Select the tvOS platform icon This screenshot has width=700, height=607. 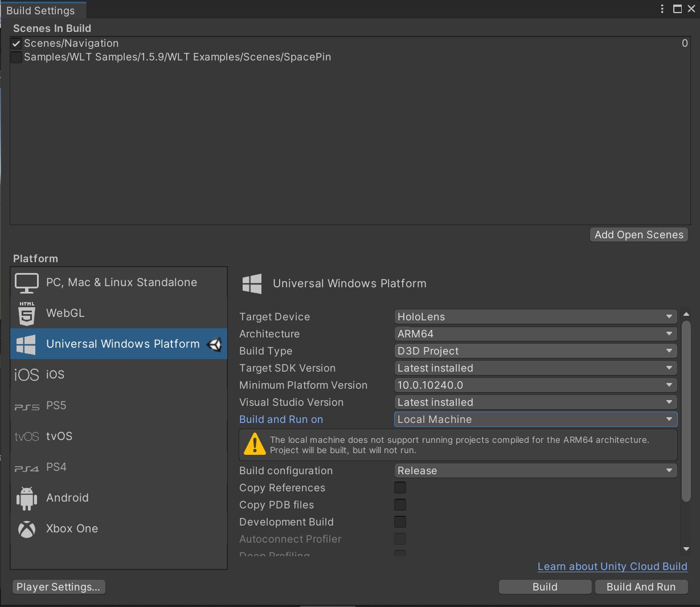[x=26, y=436]
